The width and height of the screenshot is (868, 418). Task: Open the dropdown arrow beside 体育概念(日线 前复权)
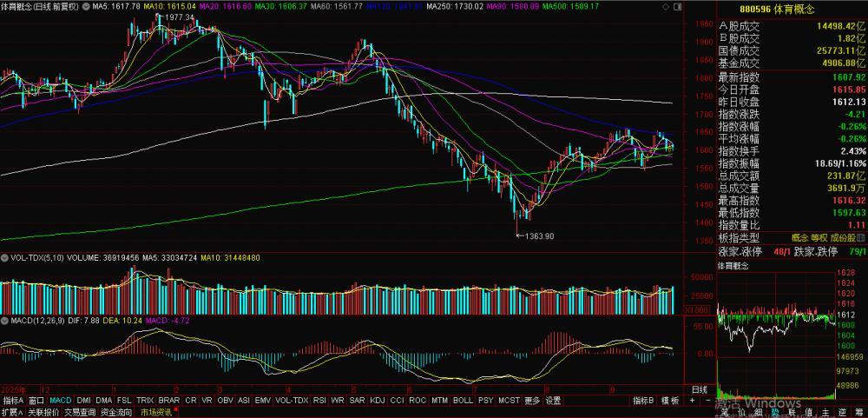86,6
